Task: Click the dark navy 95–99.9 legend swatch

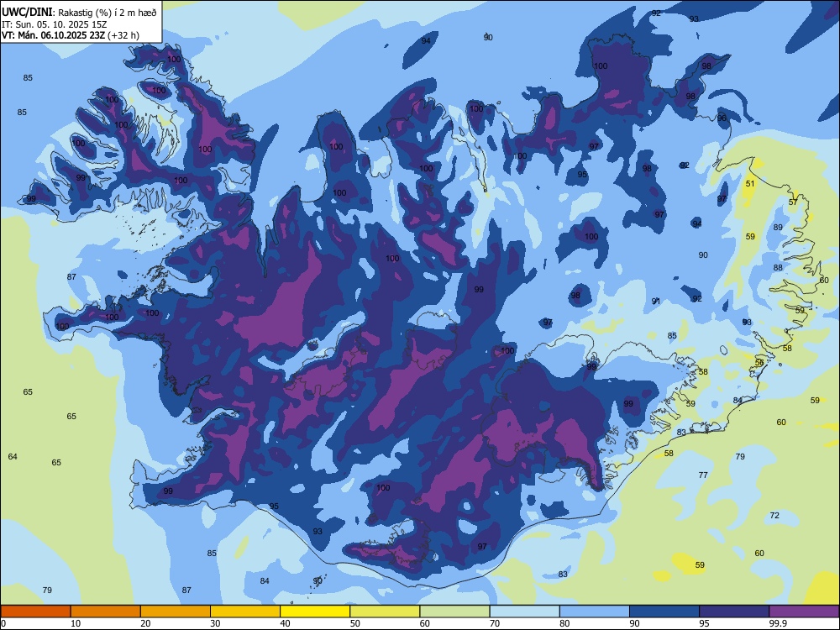Action: pyautogui.click(x=734, y=612)
